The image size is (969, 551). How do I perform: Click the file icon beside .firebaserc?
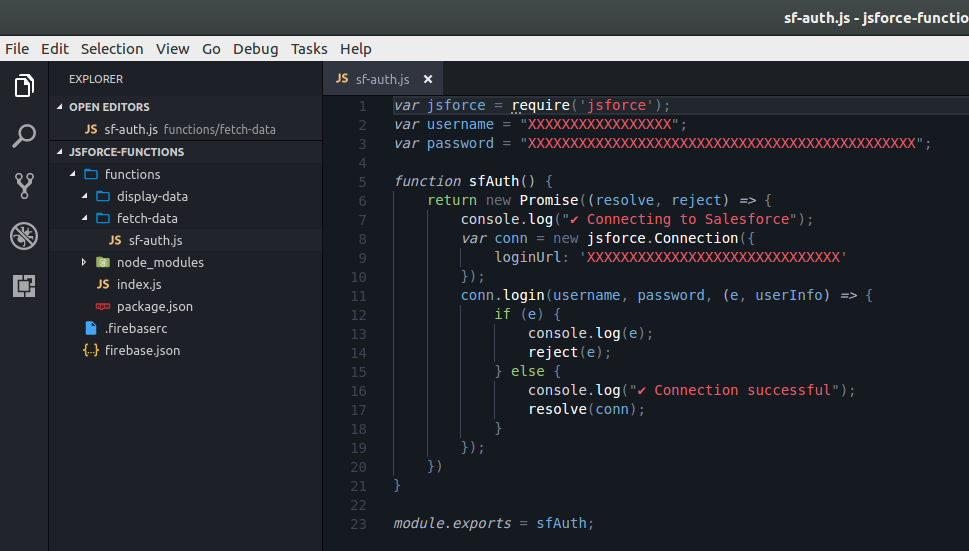91,328
